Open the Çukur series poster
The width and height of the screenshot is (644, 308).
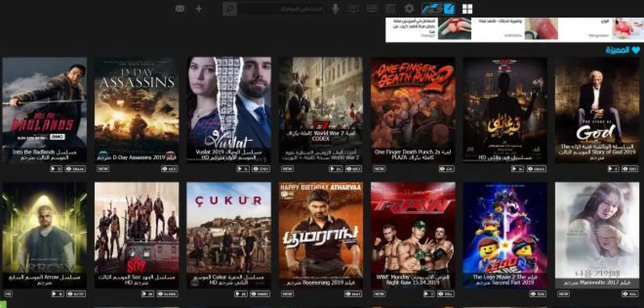point(229,228)
